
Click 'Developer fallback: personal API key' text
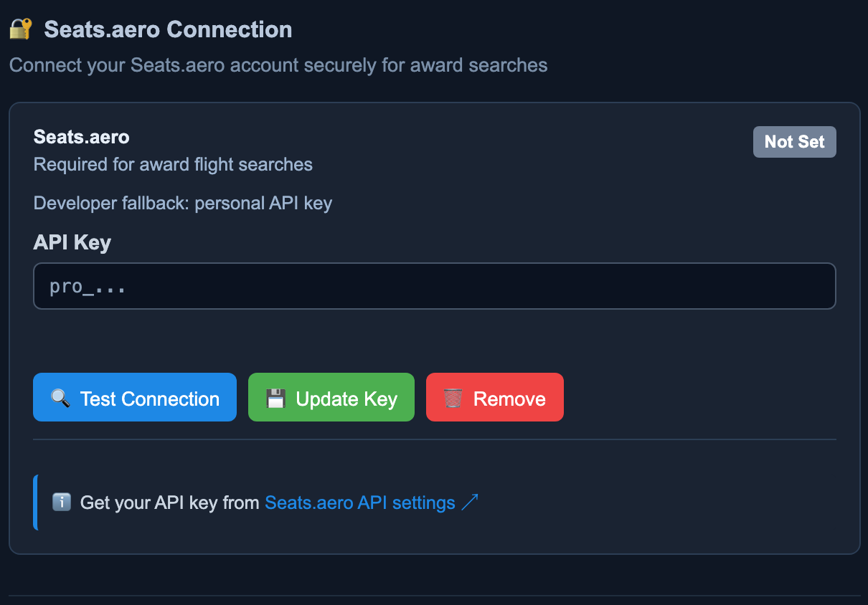point(183,203)
